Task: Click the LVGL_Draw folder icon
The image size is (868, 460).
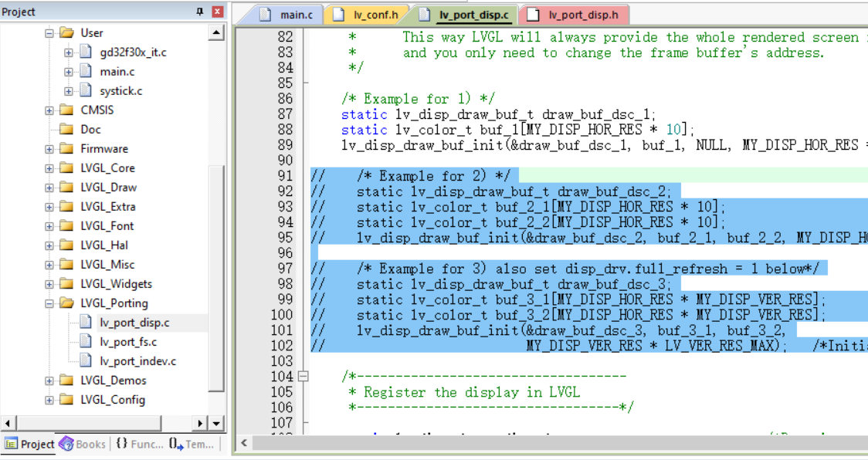Action: coord(66,187)
